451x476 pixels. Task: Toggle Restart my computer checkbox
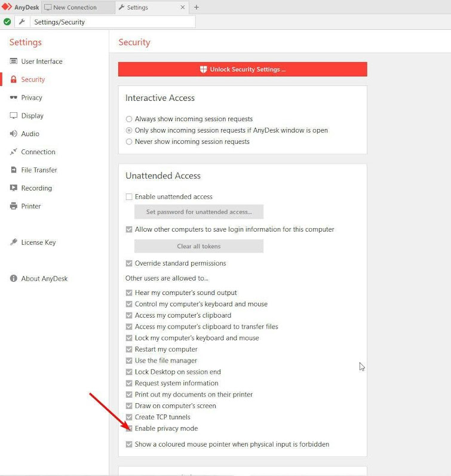coord(129,349)
